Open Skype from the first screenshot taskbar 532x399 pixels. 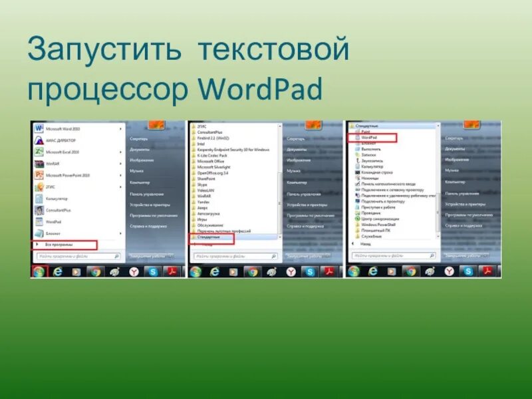[153, 271]
